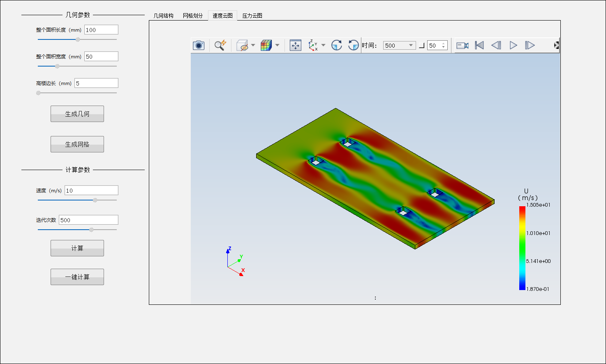Image resolution: width=606 pixels, height=364 pixels.
Task: Toggle the checkbox next to 50 spinbox
Action: 421,46
